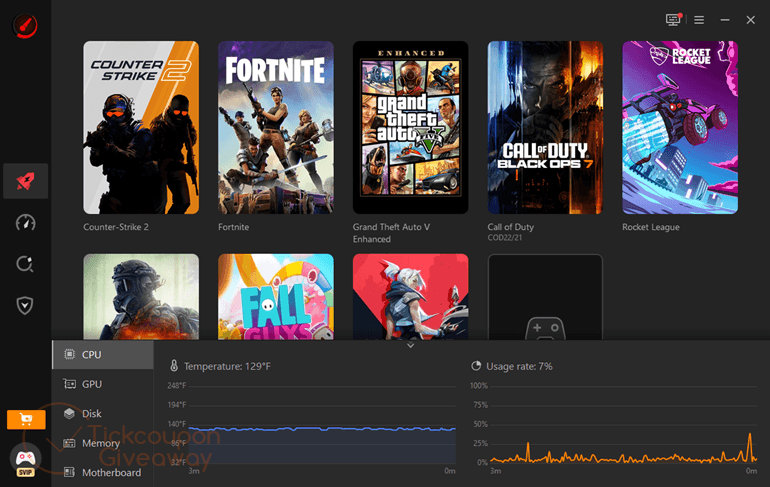
Task: Open the Motherboard monitor tab
Action: (x=103, y=472)
